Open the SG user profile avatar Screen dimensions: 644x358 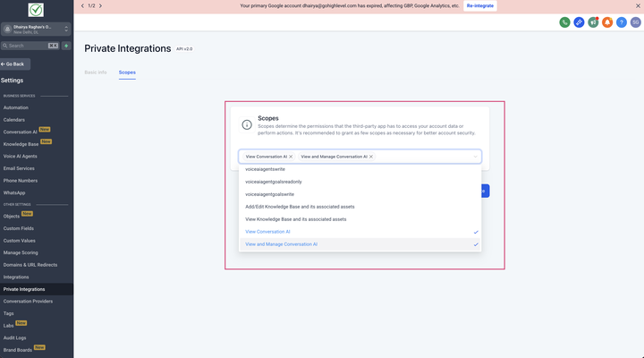[635, 21]
